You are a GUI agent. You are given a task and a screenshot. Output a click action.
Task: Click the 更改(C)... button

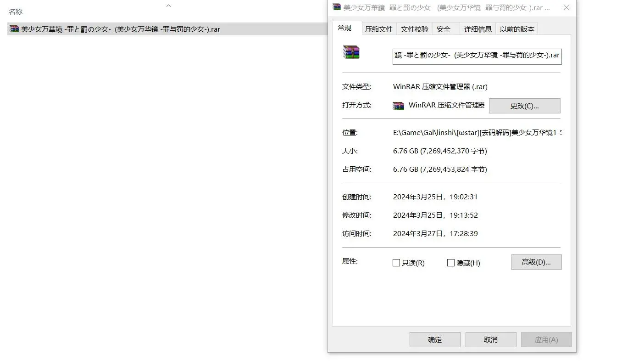pyautogui.click(x=525, y=106)
